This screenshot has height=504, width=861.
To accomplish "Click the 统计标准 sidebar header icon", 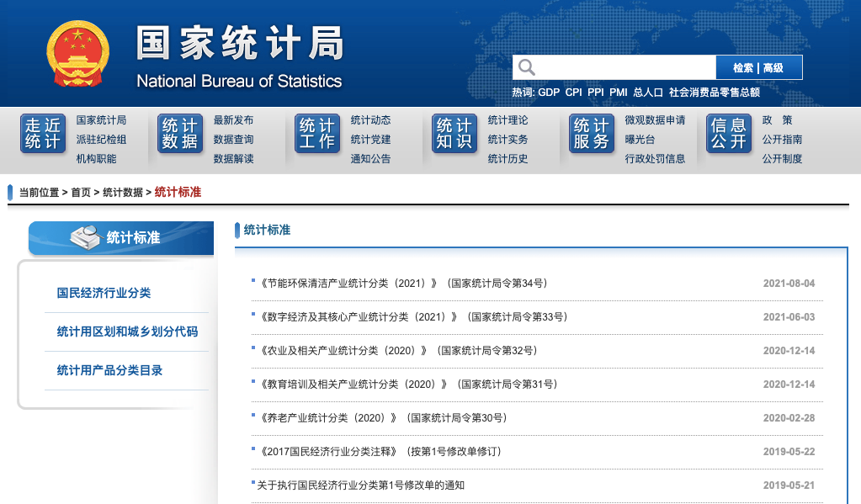I will [86, 237].
